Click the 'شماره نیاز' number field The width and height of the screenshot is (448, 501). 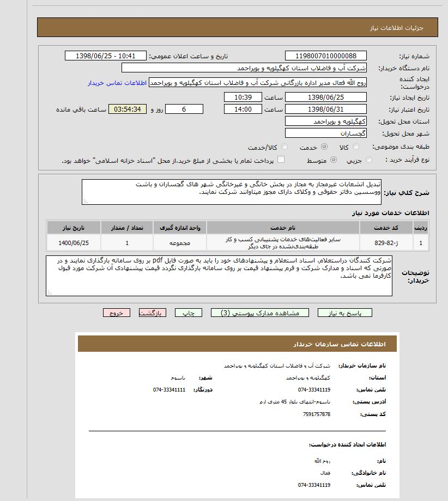[x=325, y=56]
